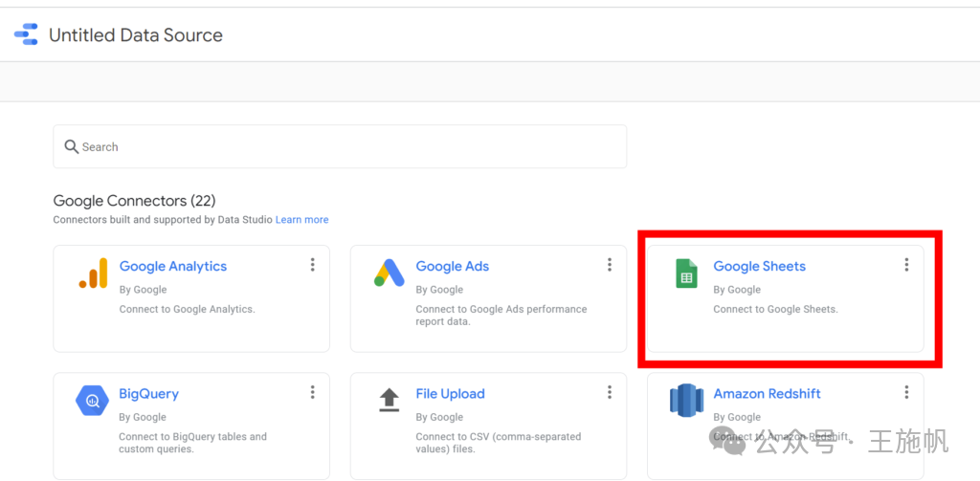980x481 pixels.
Task: Click 'By Google' under Google Analytics
Action: (x=144, y=290)
